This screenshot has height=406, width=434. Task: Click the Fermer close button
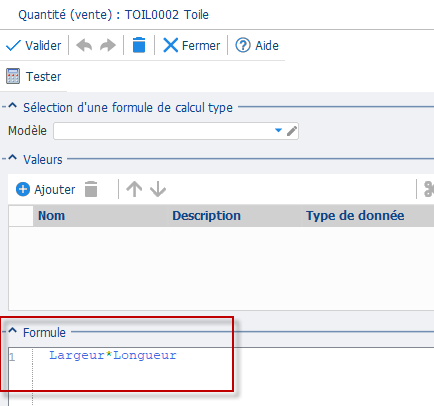pos(191,45)
